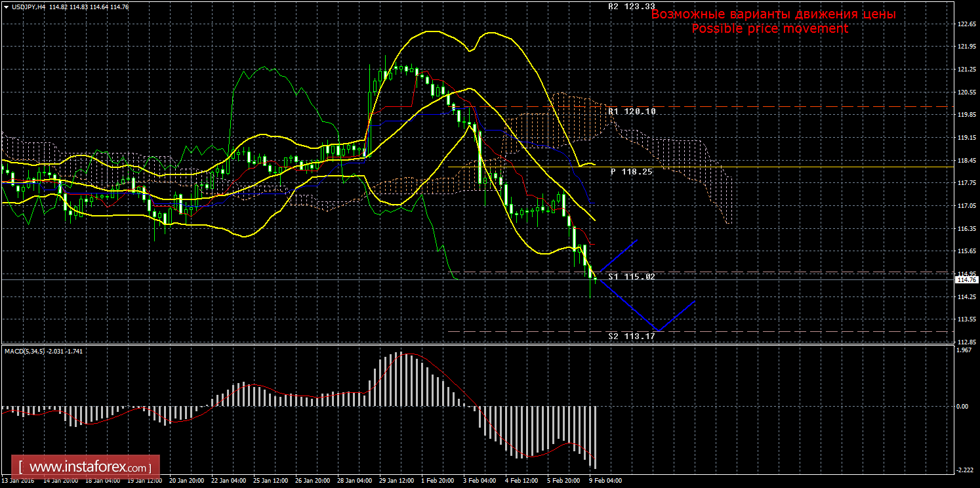
Task: Select the R1 120.10 resistance label
Action: pos(632,112)
